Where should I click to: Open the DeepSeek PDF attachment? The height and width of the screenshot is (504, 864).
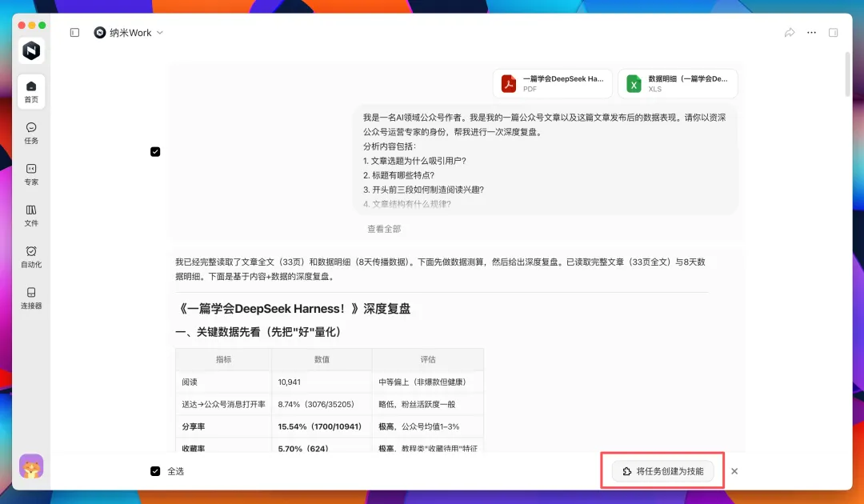[553, 83]
